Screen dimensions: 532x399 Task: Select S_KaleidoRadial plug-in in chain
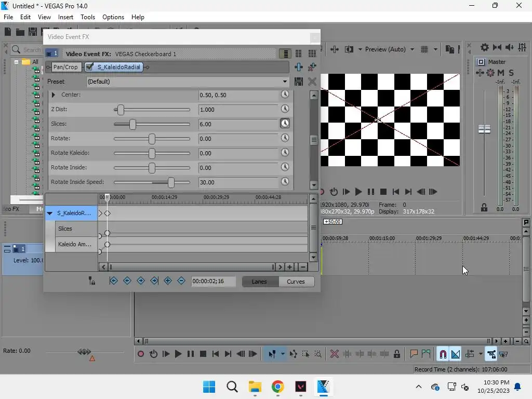(x=118, y=67)
